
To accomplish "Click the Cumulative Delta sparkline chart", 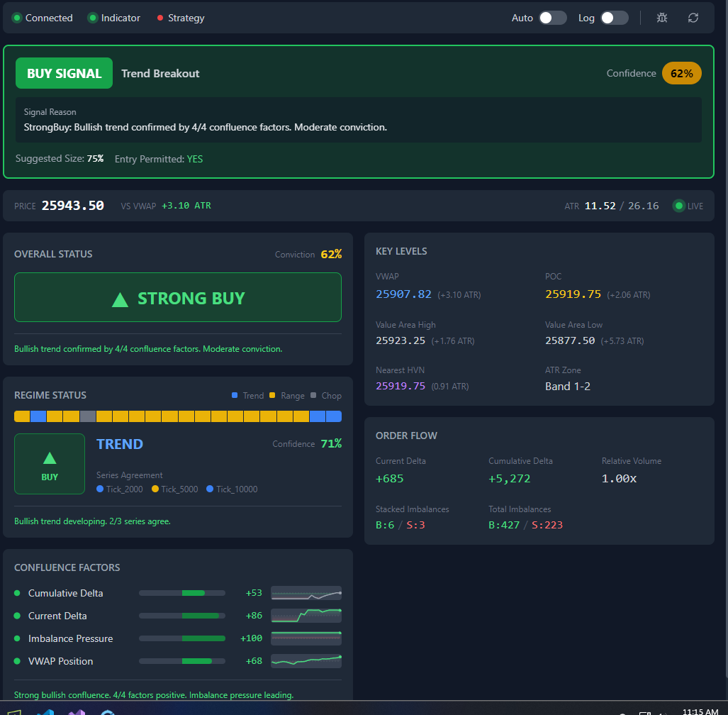I will (x=306, y=593).
